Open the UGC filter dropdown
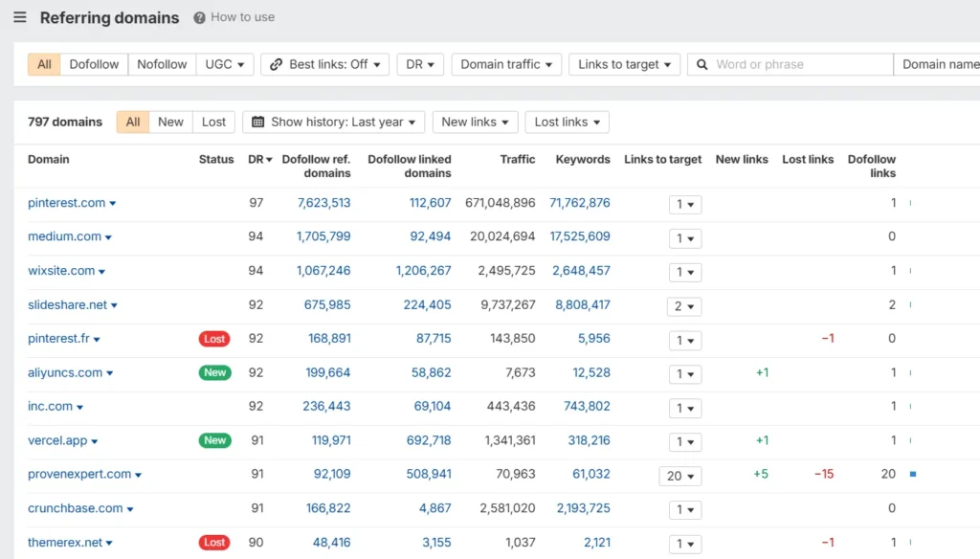This screenshot has width=980, height=559. [224, 64]
